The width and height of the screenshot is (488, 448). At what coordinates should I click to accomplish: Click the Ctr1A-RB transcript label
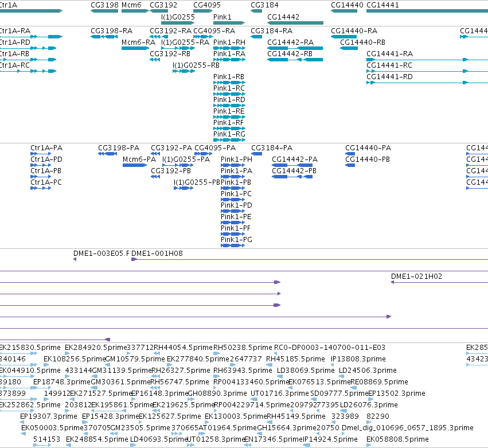click(14, 54)
